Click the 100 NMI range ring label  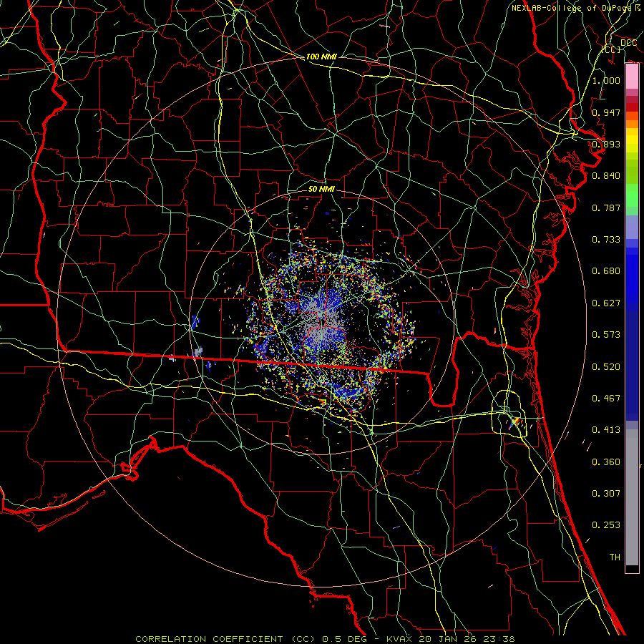(321, 57)
